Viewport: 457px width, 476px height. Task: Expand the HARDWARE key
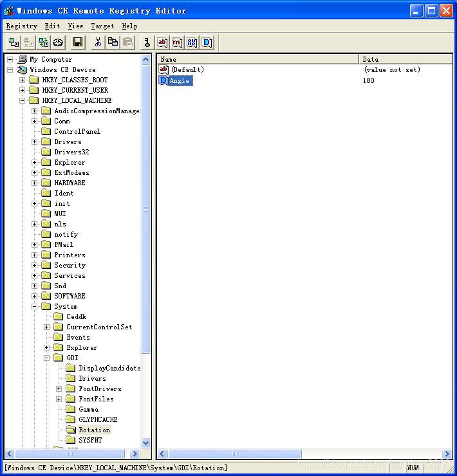click(x=34, y=183)
